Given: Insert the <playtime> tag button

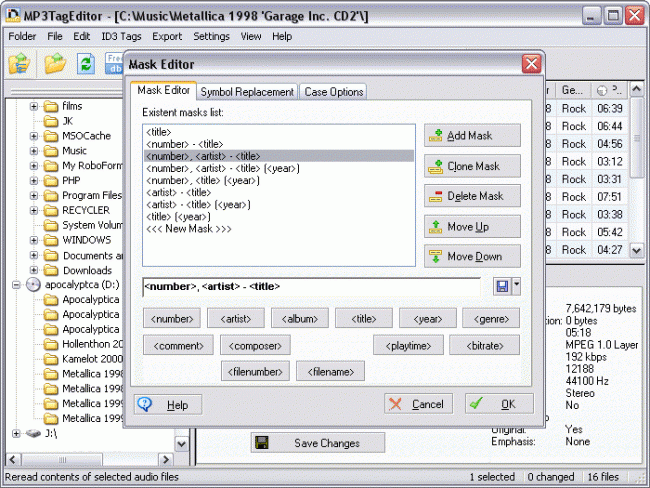Looking at the screenshot, I should 408,345.
